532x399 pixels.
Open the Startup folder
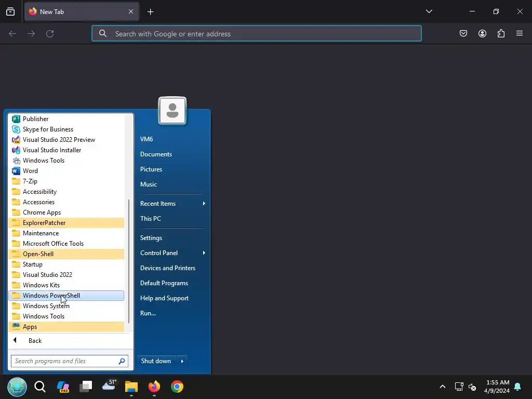66,264
